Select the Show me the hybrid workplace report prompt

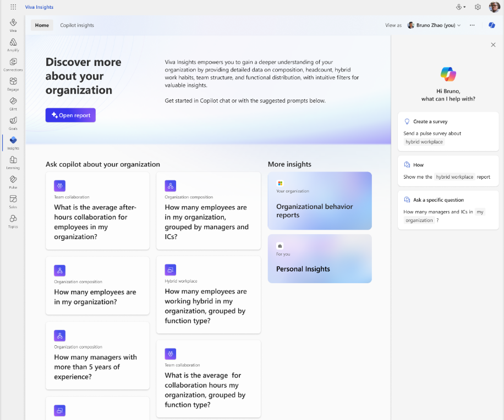pos(448,171)
